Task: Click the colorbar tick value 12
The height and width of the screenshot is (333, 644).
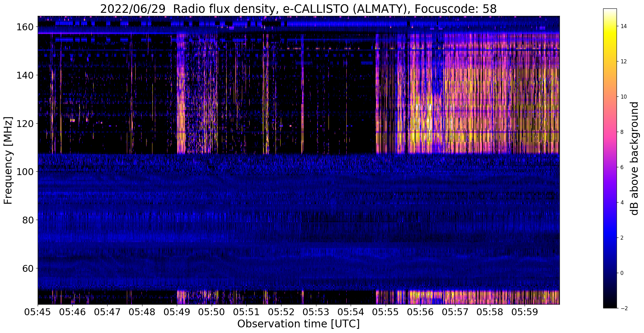Action: pyautogui.click(x=623, y=61)
